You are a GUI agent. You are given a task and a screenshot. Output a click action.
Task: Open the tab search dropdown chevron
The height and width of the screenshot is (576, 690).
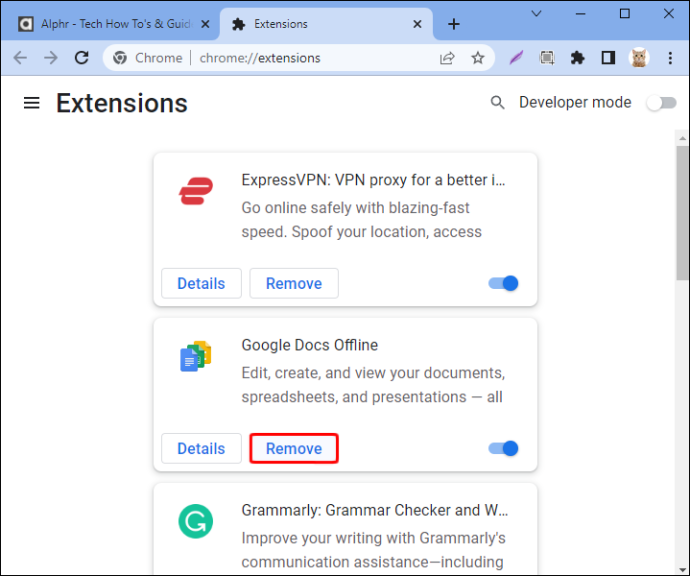point(536,14)
